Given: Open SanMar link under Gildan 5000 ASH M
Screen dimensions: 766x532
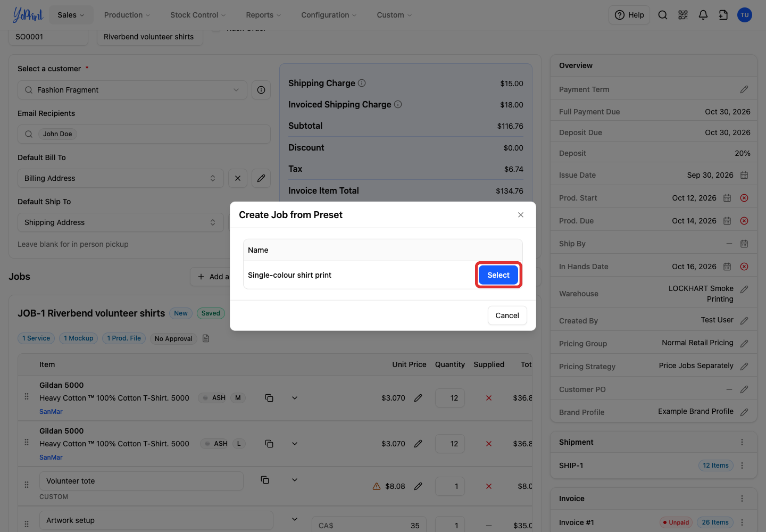Looking at the screenshot, I should 51,412.
